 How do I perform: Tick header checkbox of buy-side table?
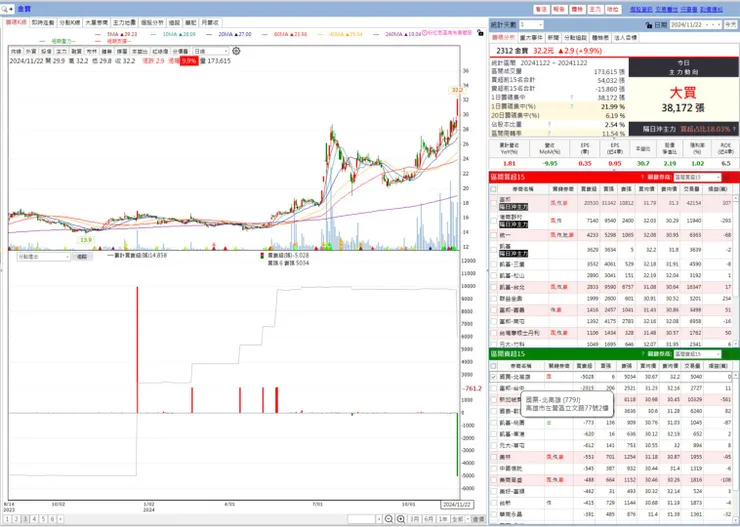click(x=494, y=189)
